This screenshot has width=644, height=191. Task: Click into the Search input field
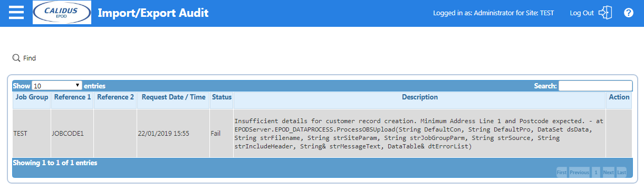point(595,86)
